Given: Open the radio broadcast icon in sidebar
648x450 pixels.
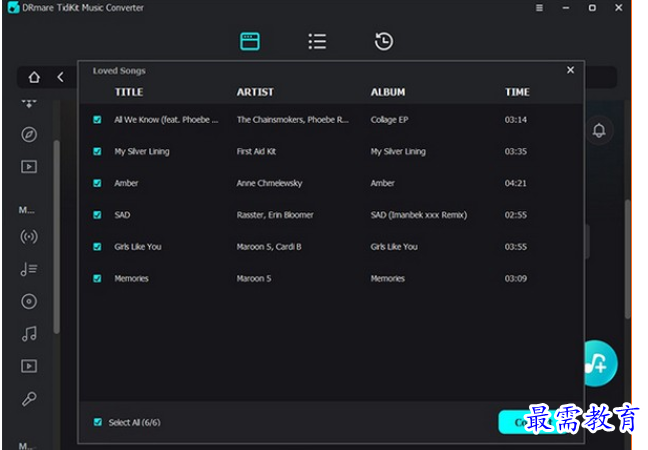Looking at the screenshot, I should coord(29,237).
